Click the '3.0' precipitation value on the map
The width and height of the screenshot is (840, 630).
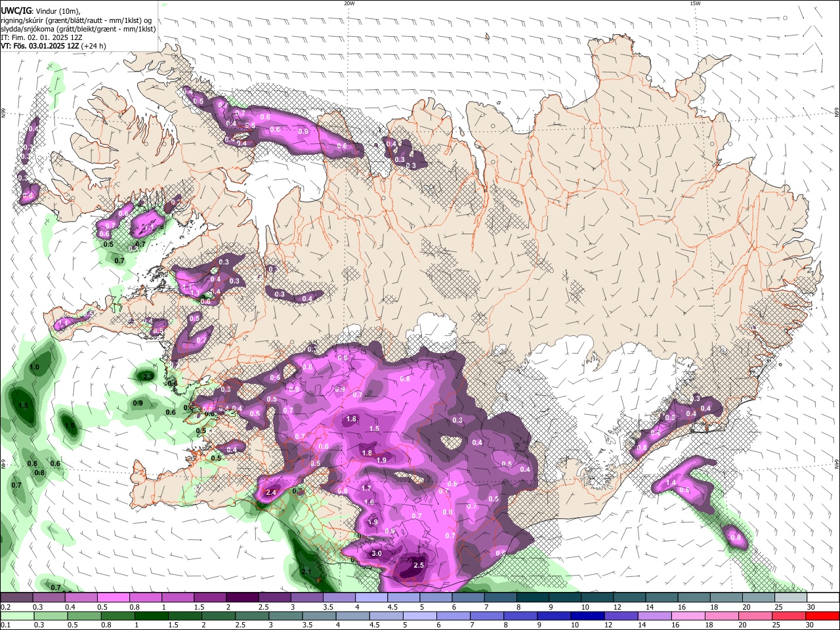(377, 554)
